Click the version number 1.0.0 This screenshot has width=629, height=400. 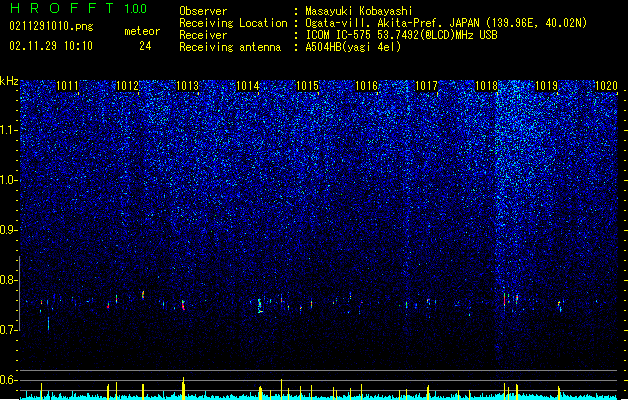click(136, 8)
